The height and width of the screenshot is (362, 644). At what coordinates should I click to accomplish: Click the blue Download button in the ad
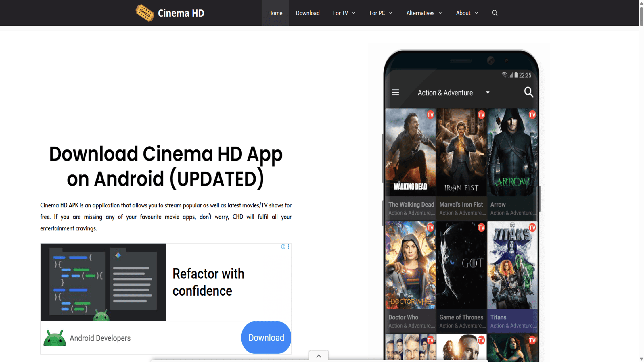click(x=266, y=338)
